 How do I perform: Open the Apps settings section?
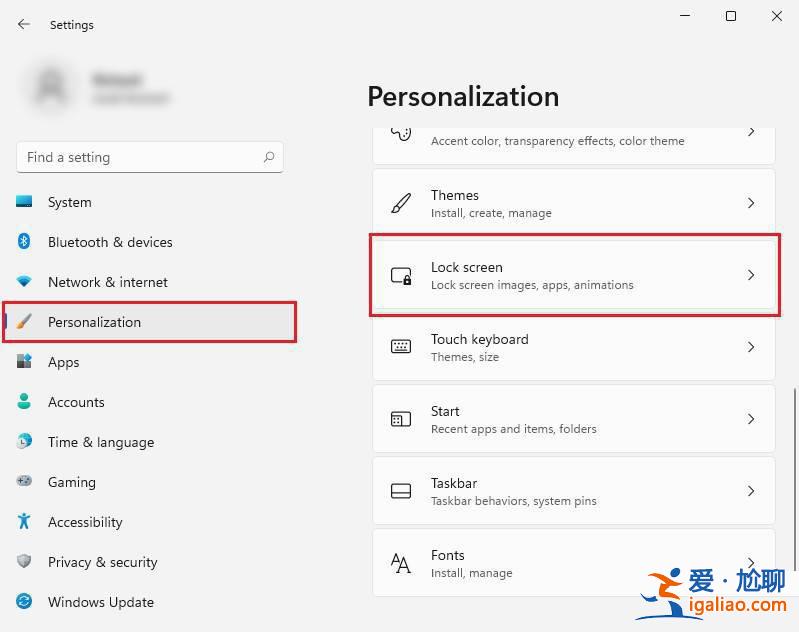(x=64, y=362)
